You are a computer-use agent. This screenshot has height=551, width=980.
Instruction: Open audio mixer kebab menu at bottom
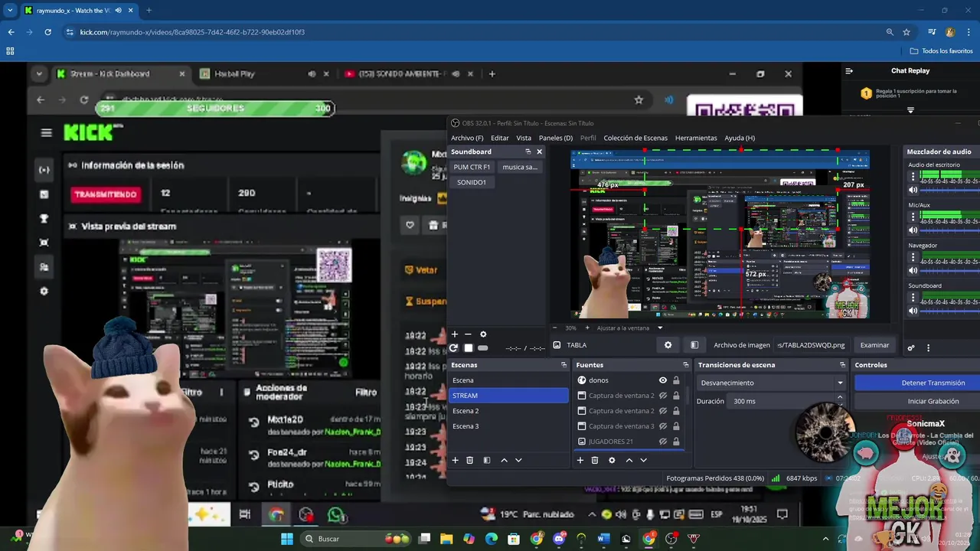point(928,348)
